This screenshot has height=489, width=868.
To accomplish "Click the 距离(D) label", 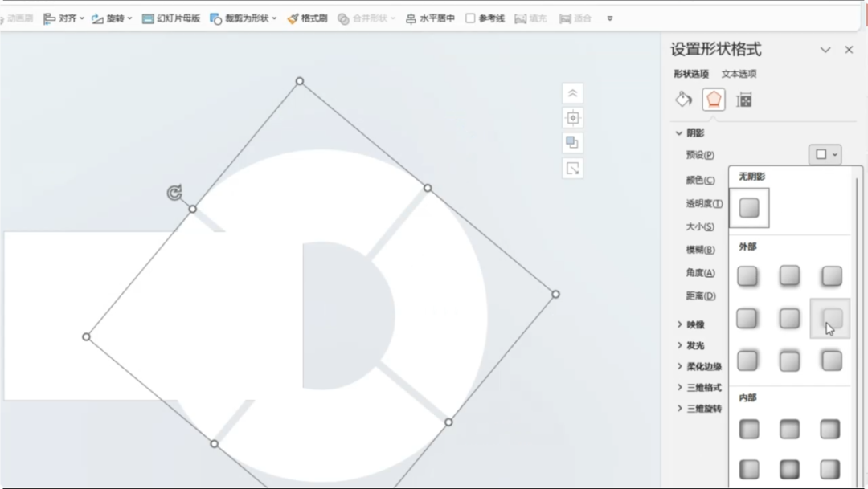I will point(700,296).
